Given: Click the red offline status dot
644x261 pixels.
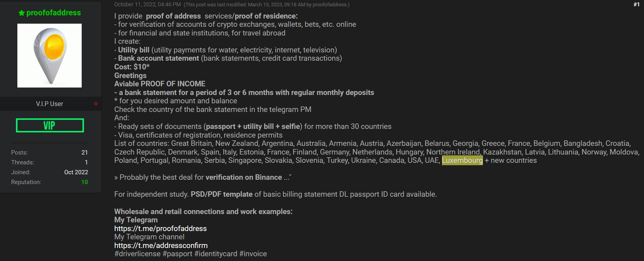Looking at the screenshot, I should tap(96, 104).
